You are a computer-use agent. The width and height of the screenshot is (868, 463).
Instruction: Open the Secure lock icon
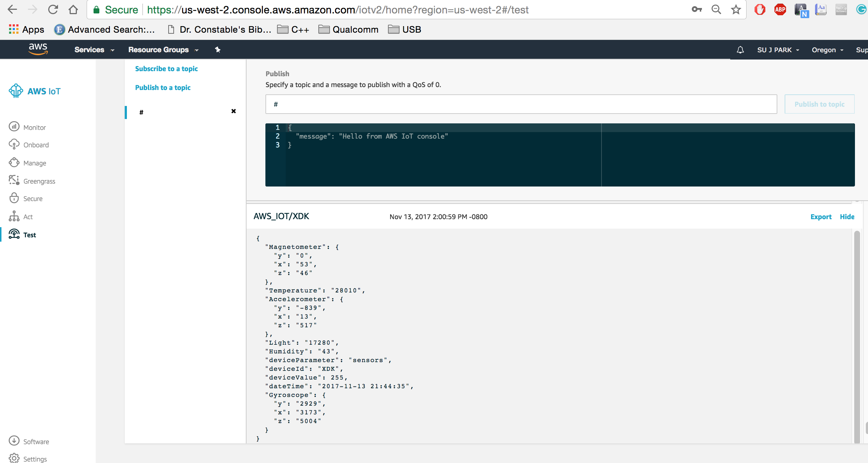pyautogui.click(x=14, y=198)
